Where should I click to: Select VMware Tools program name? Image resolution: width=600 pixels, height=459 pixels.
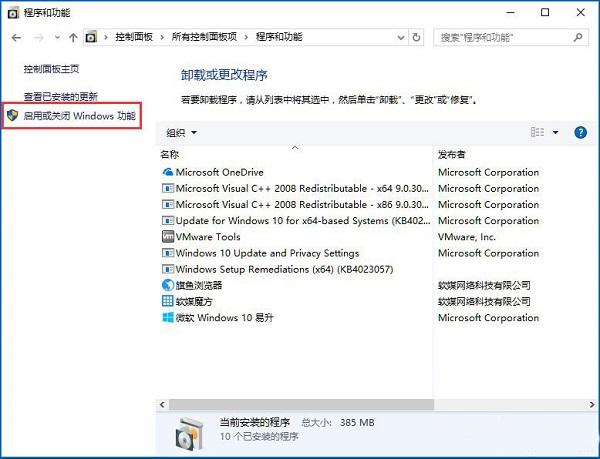208,237
